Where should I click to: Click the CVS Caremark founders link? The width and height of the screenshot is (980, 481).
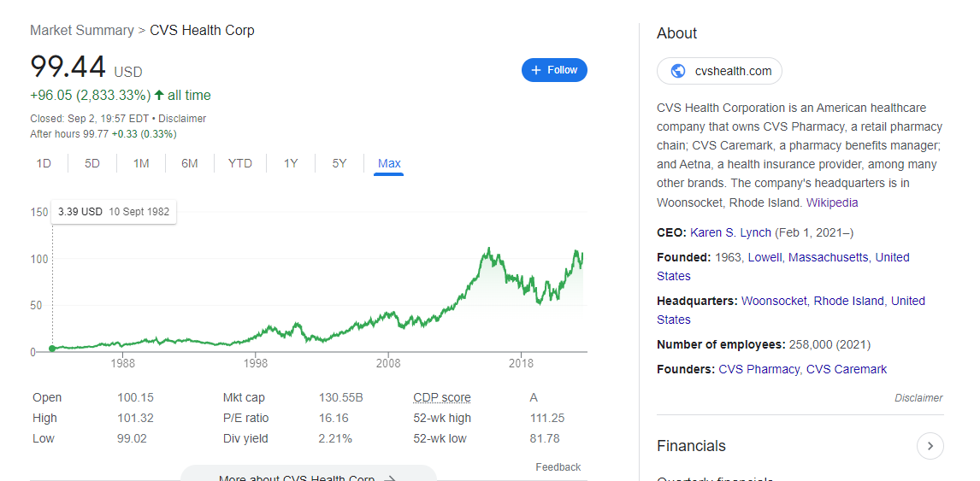[847, 369]
